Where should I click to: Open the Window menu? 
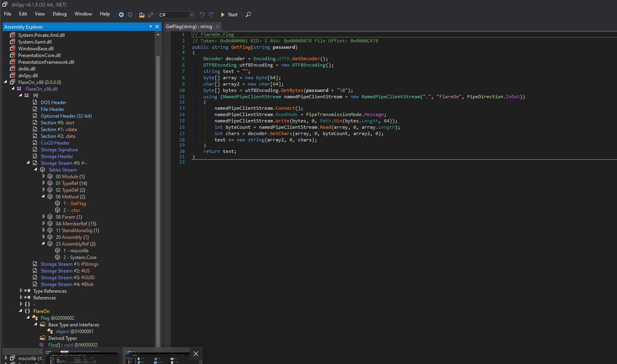click(83, 14)
